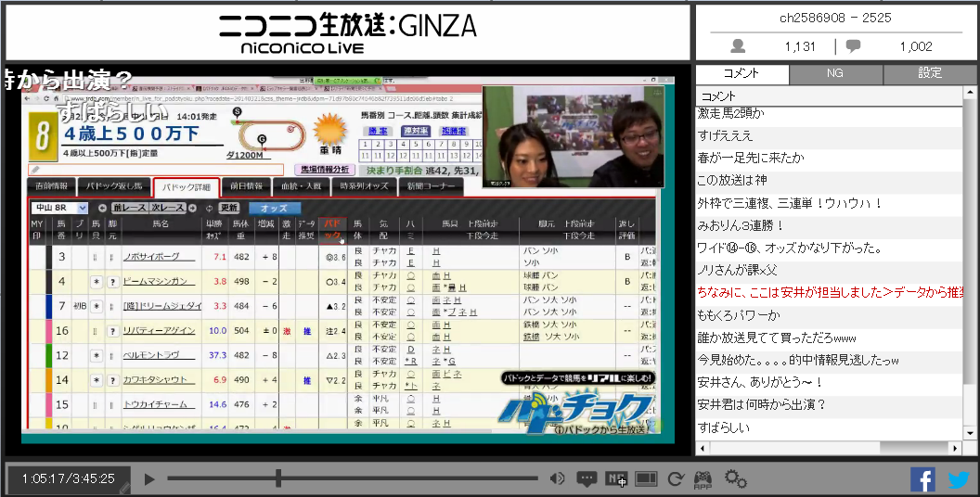Switch to the 設定 tab

(930, 73)
